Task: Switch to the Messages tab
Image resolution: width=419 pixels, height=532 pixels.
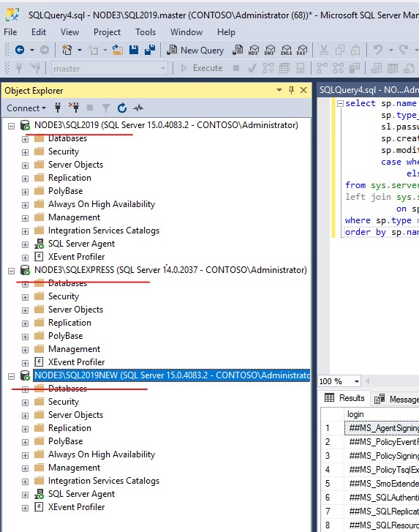Action: tap(396, 399)
